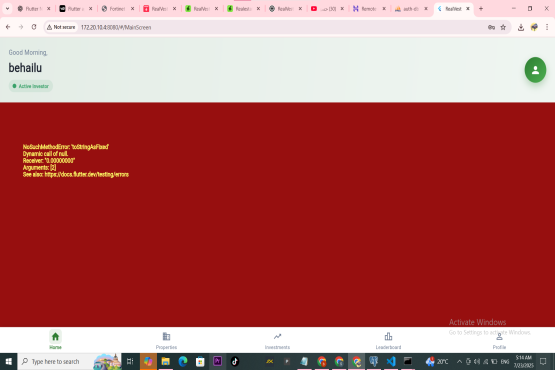555x370 pixels.
Task: Open the Leaderboard bar chart icon
Action: (388, 336)
